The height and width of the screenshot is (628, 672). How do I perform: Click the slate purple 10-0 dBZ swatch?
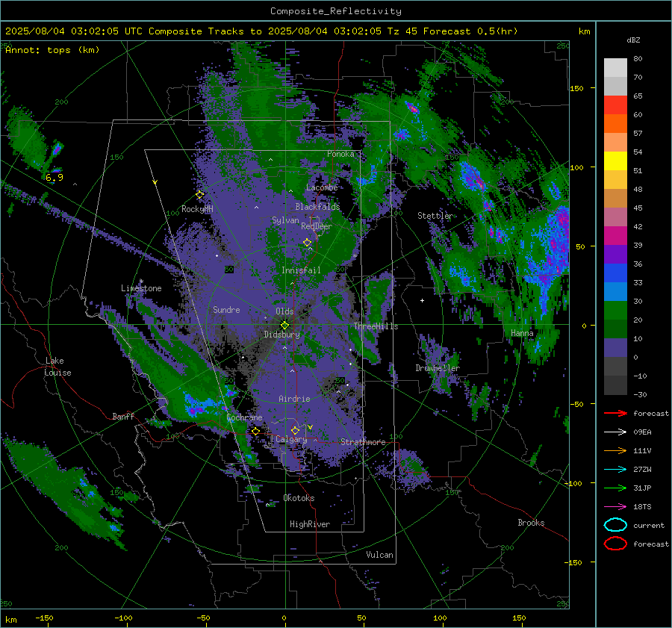click(615, 348)
